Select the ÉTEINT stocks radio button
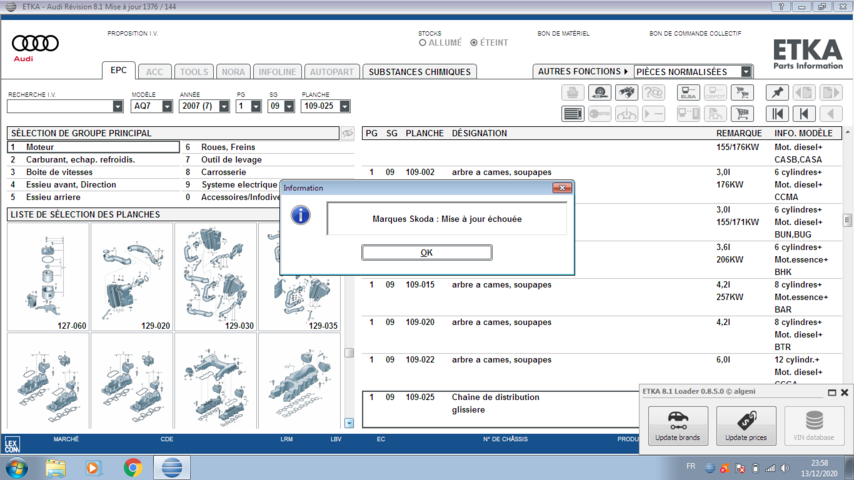 [474, 42]
